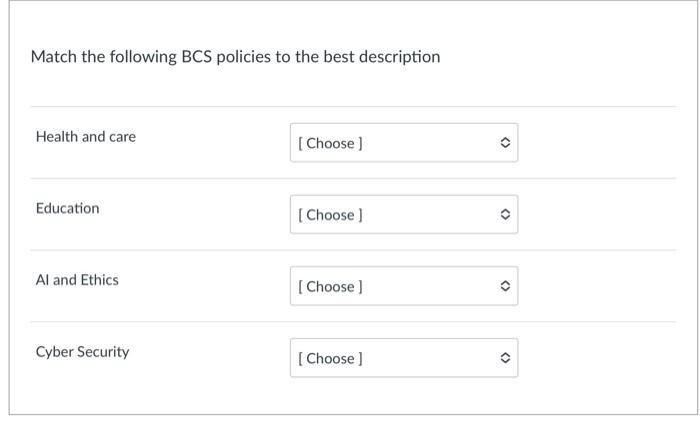The image size is (700, 421).
Task: Click the [Choose] text in Education row
Action: (331, 215)
